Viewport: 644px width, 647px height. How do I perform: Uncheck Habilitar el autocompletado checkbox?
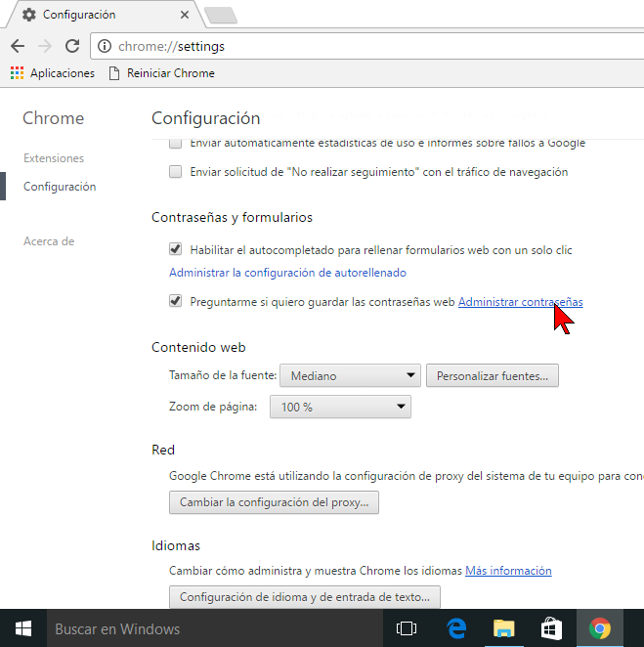[x=175, y=249]
